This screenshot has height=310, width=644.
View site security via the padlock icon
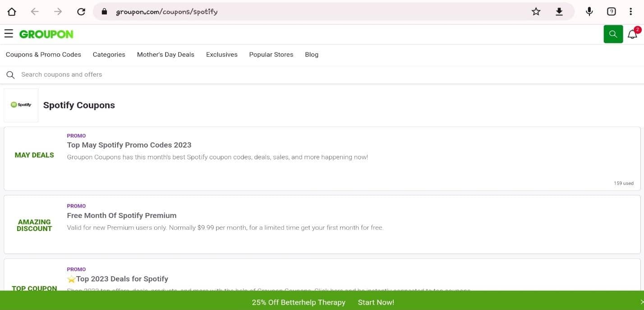click(x=104, y=11)
